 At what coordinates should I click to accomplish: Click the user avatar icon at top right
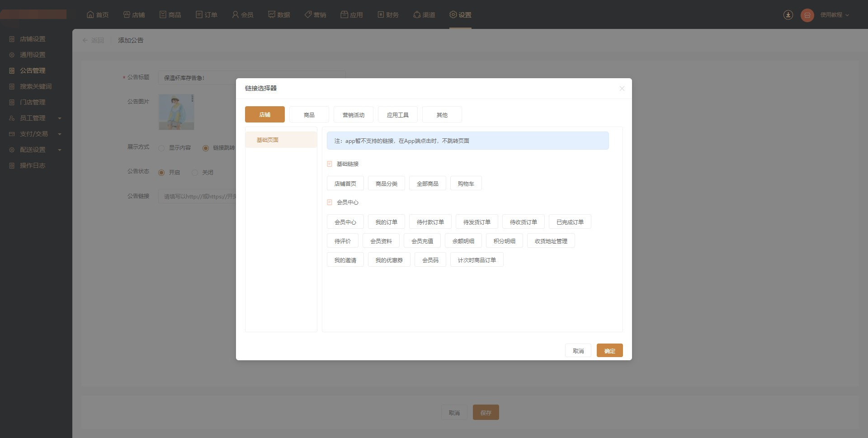(x=807, y=15)
